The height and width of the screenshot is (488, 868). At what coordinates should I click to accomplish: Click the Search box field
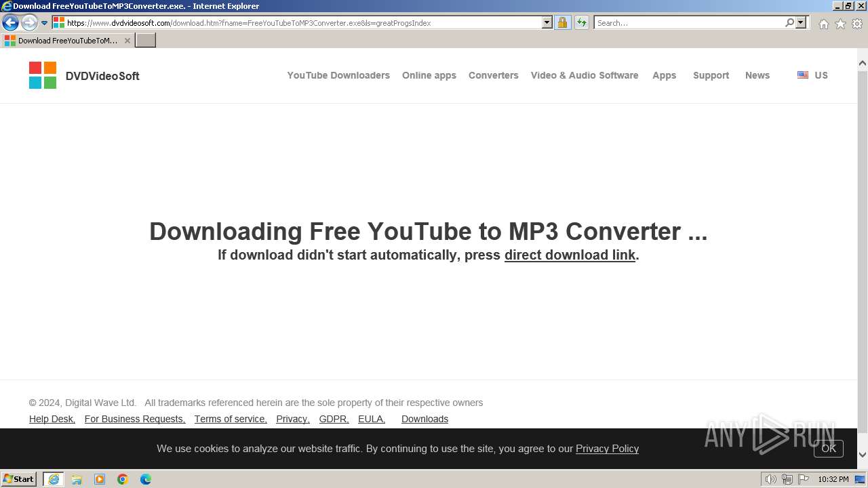click(689, 23)
